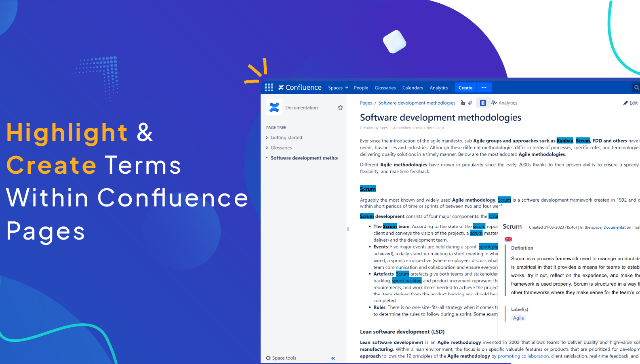Image resolution: width=640 pixels, height=364 pixels.
Task: Click the gear icon beside Space tools
Action: (x=268, y=358)
